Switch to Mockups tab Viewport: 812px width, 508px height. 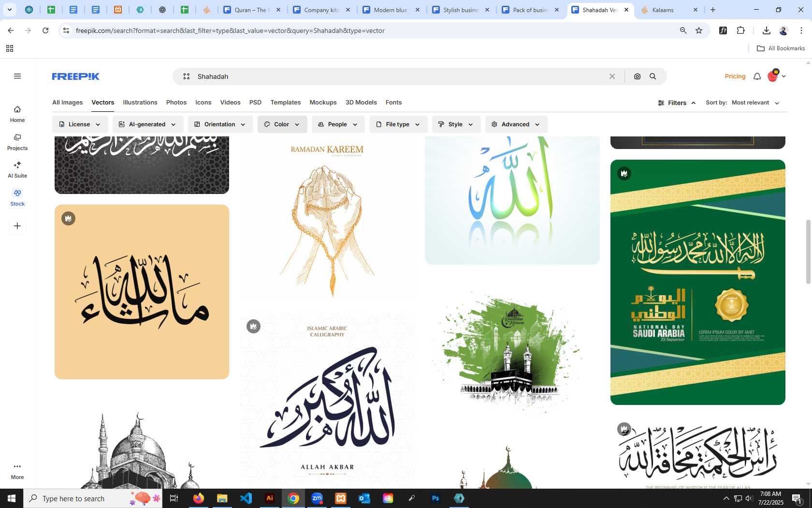[323, 103]
